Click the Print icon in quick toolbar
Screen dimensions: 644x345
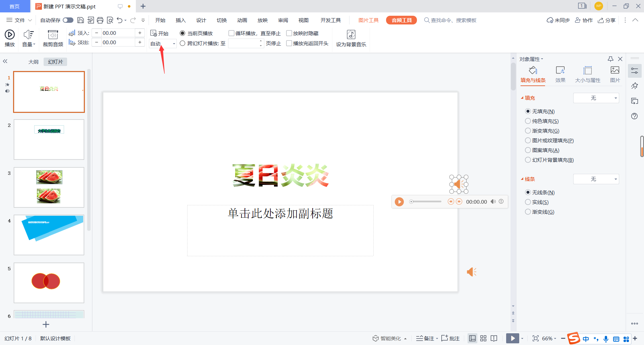(x=100, y=20)
